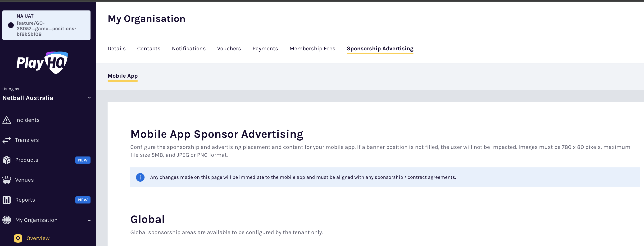Select the Reports bar-chart icon
The image size is (644, 246).
tap(6, 200)
